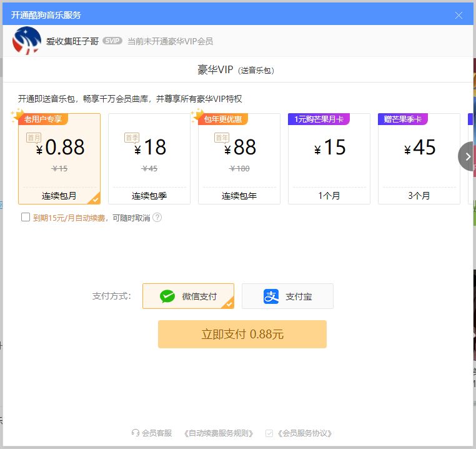Viewport: 476px width, 449px height.
Task: Click the 到期15元/月自动续费 orange text
Action: 69,218
